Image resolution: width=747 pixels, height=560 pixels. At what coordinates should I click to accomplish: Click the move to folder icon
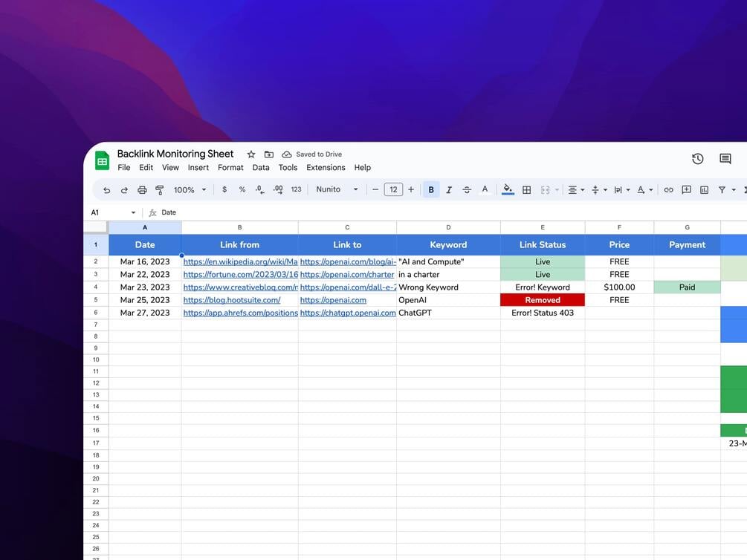[268, 154]
